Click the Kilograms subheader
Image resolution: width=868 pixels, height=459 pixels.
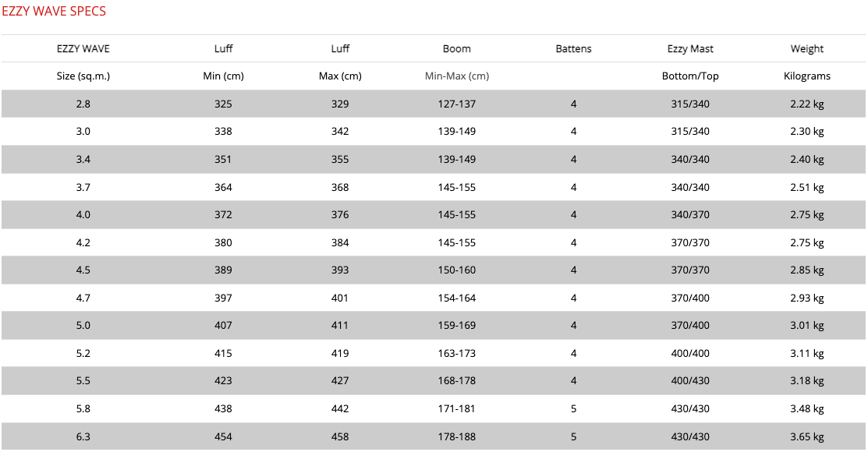[x=806, y=76]
